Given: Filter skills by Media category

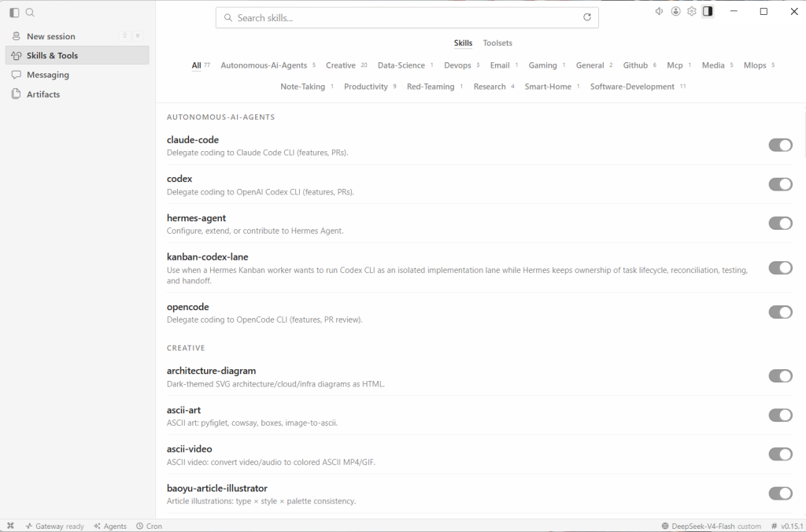Looking at the screenshot, I should tap(717, 65).
